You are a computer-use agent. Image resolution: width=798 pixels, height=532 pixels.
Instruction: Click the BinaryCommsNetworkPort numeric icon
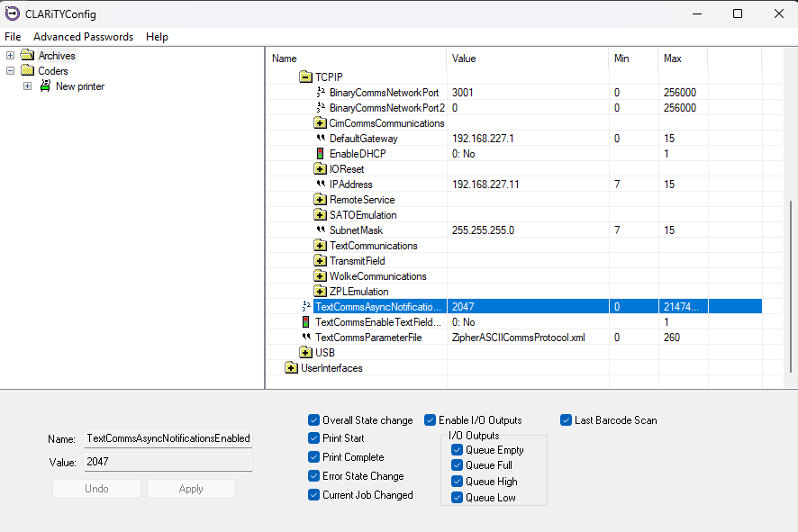pos(320,93)
